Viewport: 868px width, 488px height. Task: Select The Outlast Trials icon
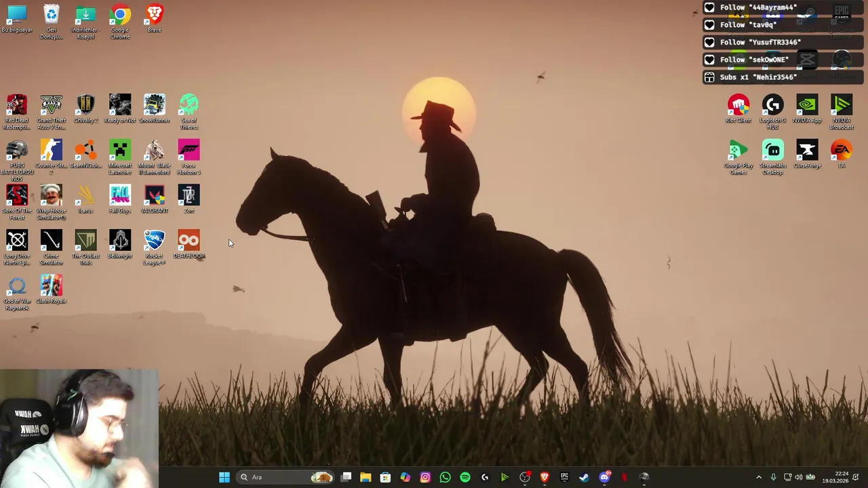pos(85,248)
